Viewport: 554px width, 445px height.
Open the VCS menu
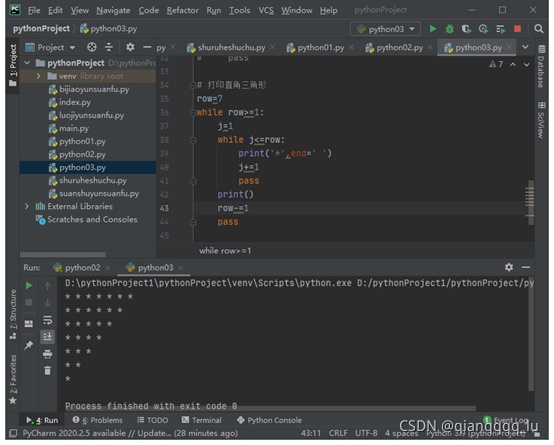point(266,10)
